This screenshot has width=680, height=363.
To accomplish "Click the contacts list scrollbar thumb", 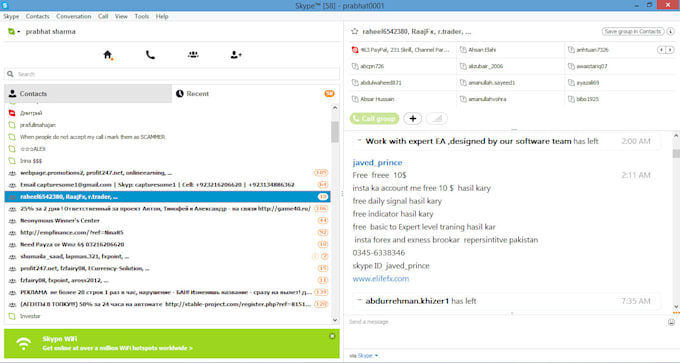I will coord(335,132).
